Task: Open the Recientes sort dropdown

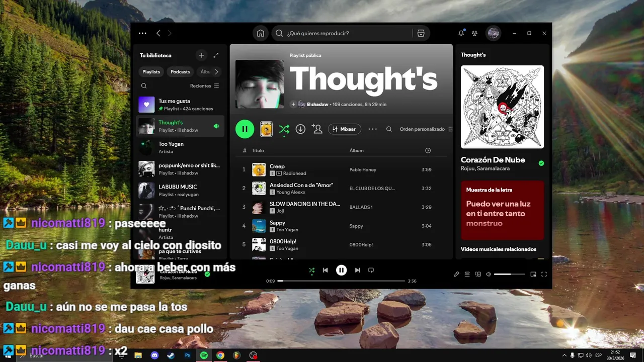Action: click(x=204, y=86)
